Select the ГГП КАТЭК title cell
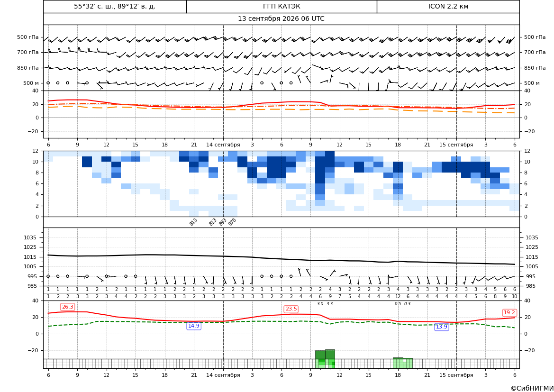 pyautogui.click(x=282, y=6)
